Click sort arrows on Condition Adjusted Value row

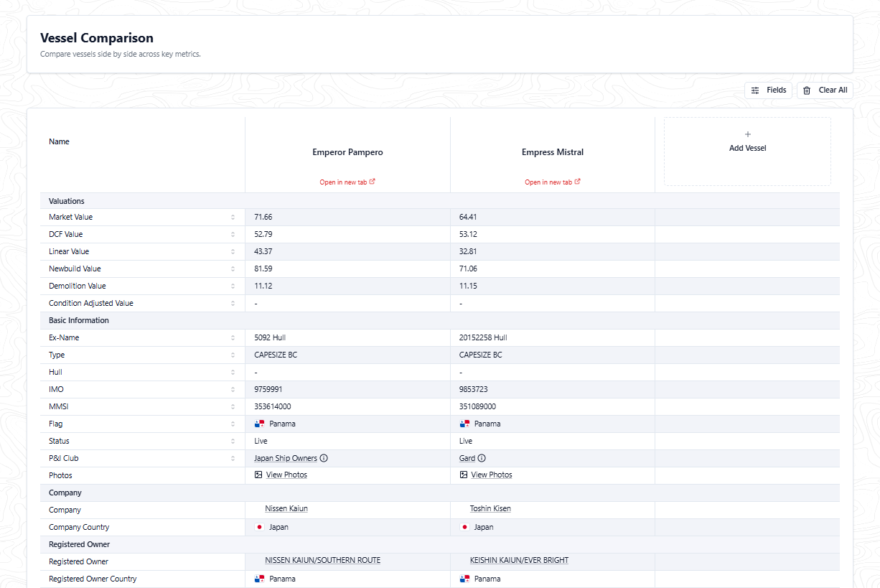233,303
